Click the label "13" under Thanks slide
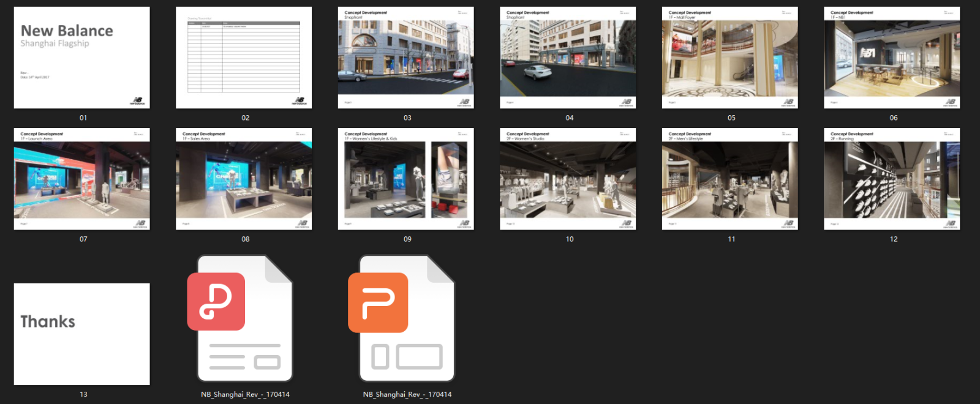Viewport: 980px width, 404px height. [83, 394]
